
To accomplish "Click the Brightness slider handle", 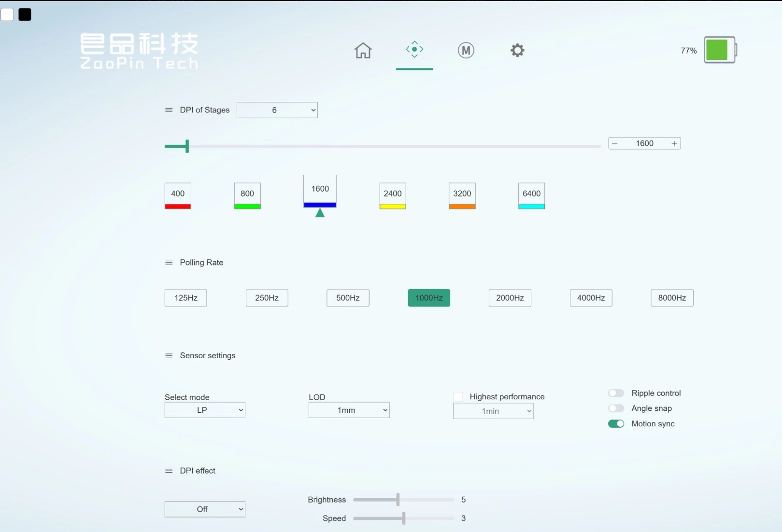I will coord(398,500).
